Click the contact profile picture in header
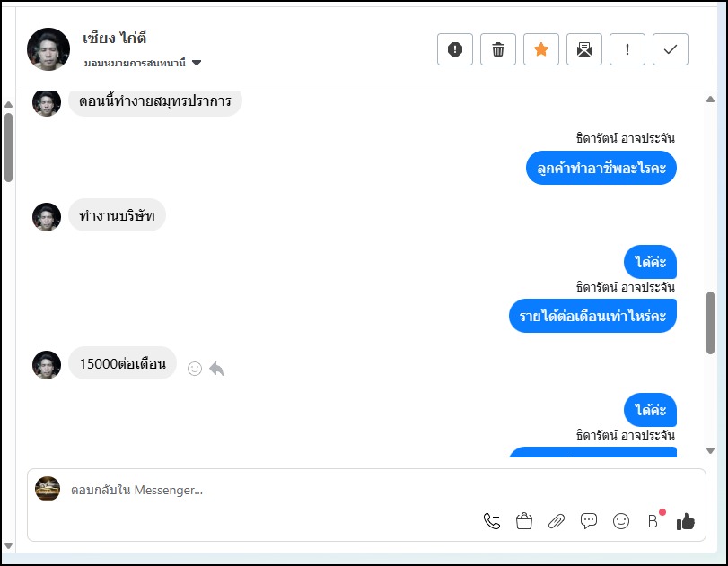 (x=48, y=49)
